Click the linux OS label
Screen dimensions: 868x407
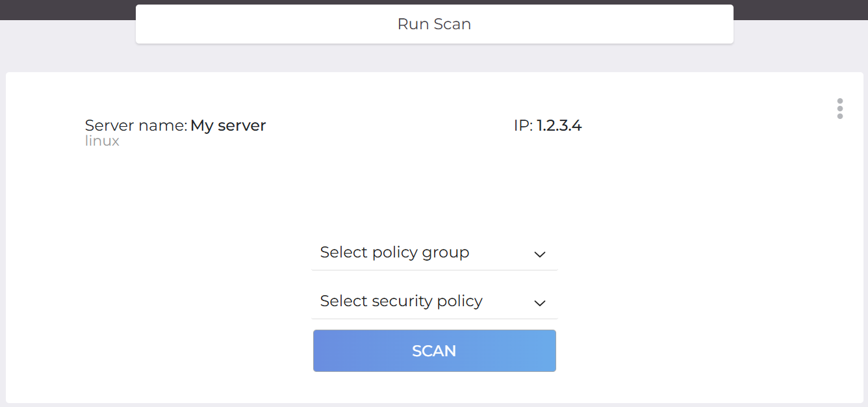click(102, 141)
